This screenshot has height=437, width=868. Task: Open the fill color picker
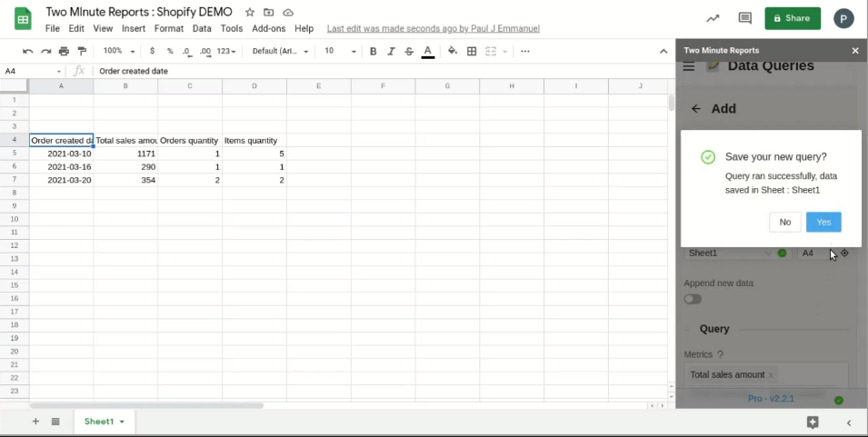click(x=453, y=51)
